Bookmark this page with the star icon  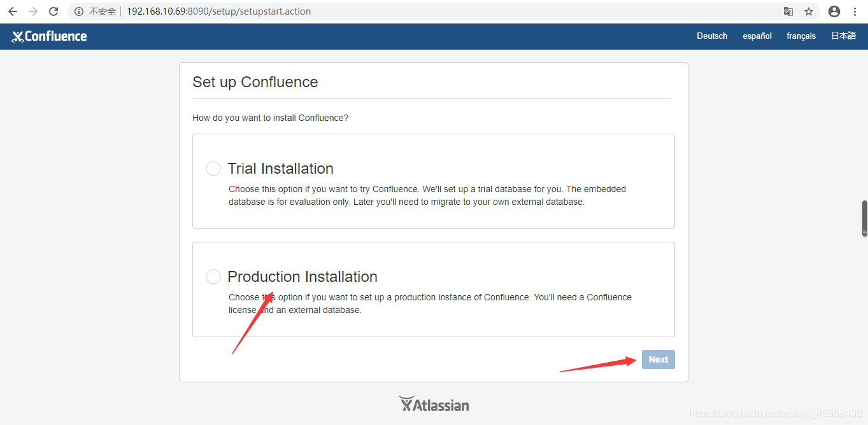pos(809,11)
